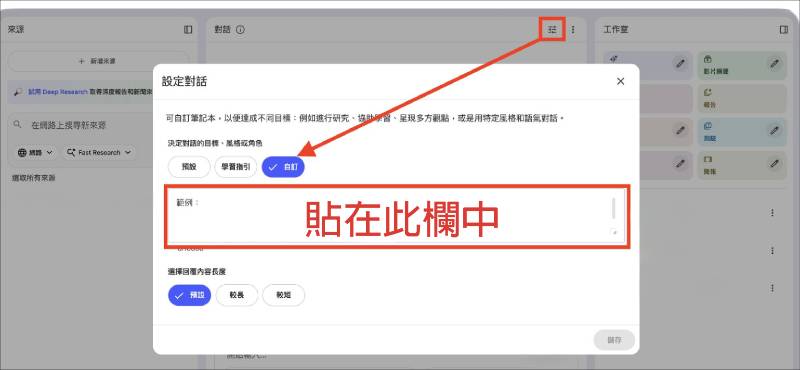800x370 pixels.
Task: Open the Fast Research dropdown
Action: (x=99, y=152)
